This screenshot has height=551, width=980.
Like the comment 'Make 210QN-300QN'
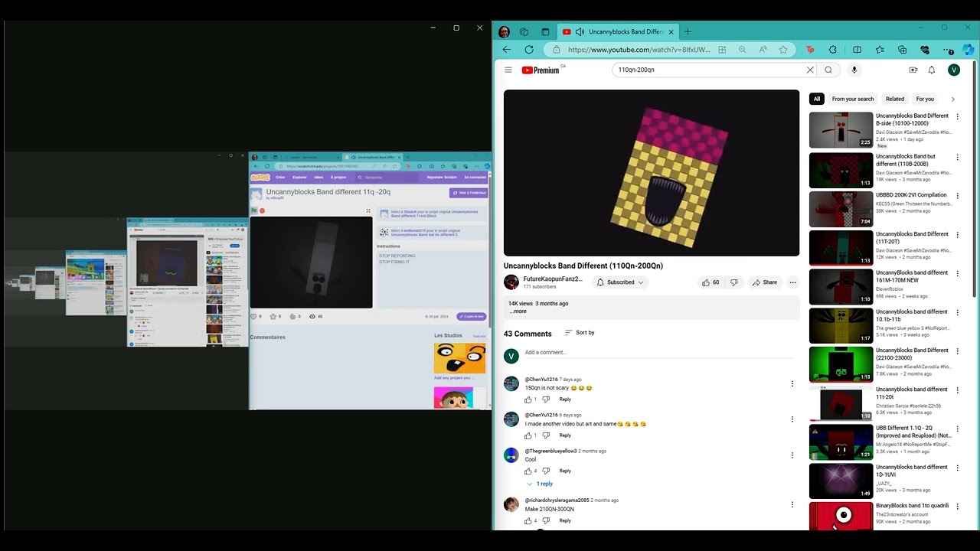(x=528, y=520)
